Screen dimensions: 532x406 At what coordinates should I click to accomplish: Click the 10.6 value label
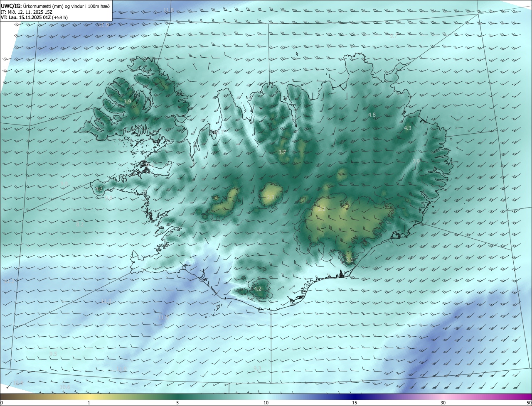(x=65, y=387)
